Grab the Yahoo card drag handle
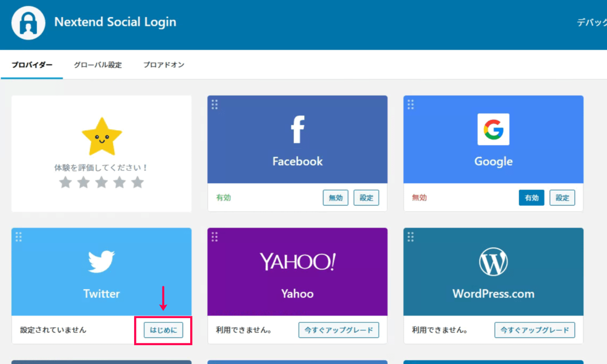This screenshot has height=364, width=607. [214, 237]
